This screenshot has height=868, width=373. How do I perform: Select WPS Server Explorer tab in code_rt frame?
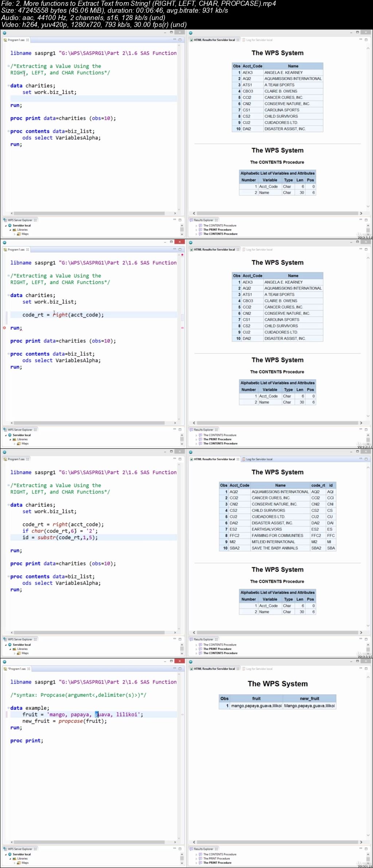coord(20,639)
